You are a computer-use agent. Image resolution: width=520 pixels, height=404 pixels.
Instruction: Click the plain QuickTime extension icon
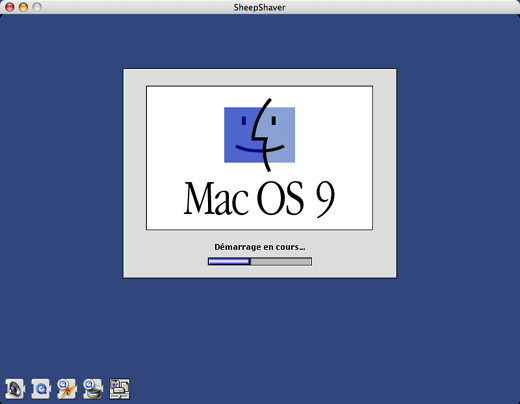pyautogui.click(x=41, y=389)
